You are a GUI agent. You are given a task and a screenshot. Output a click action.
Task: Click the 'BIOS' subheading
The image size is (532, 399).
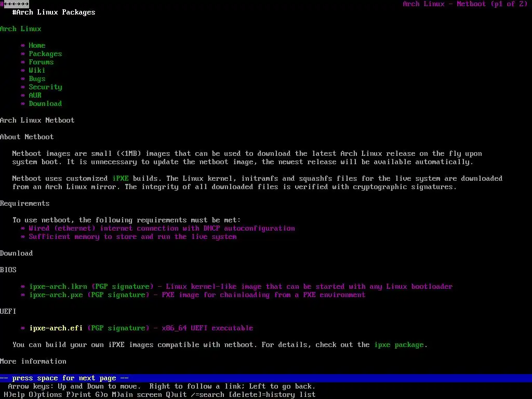8,270
